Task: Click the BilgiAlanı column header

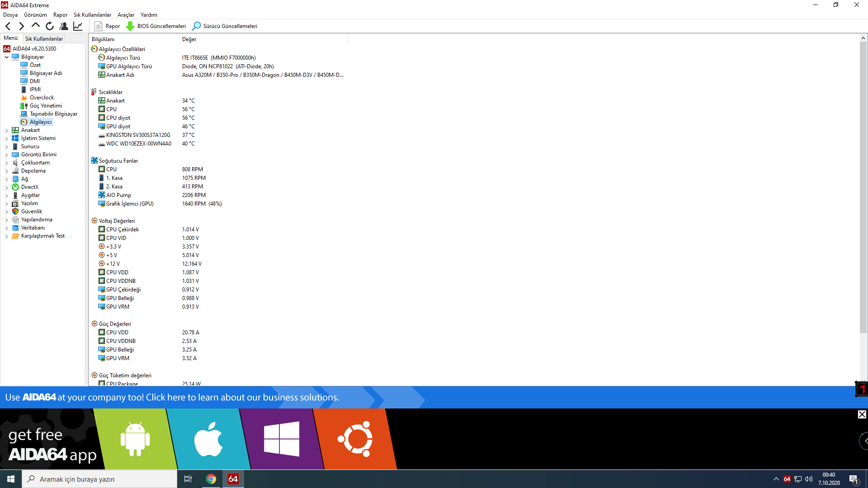Action: point(134,39)
